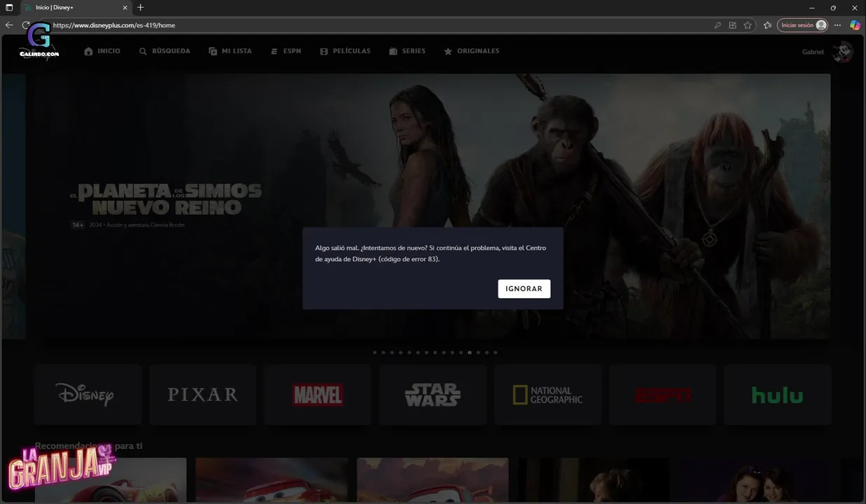866x504 pixels.
Task: Add this page to favorites star
Action: [x=748, y=25]
